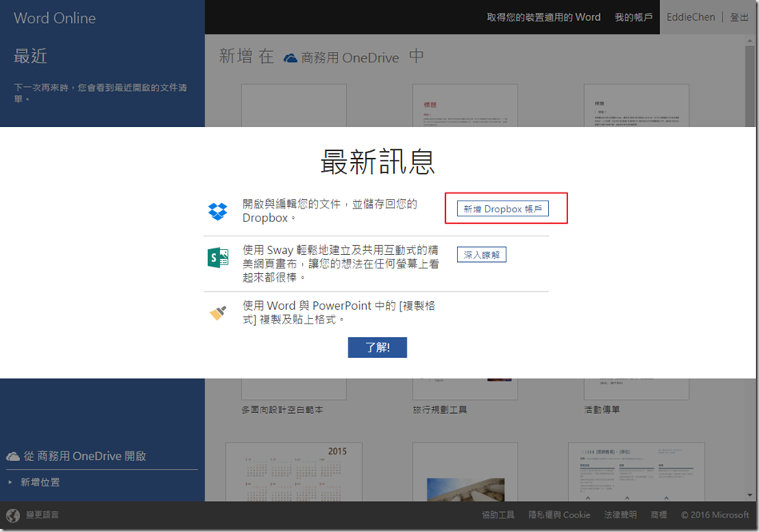The width and height of the screenshot is (759, 532).
Task: Click the cloud icon beside 從 商務用 OneDrive 開啟
Action: [13, 456]
